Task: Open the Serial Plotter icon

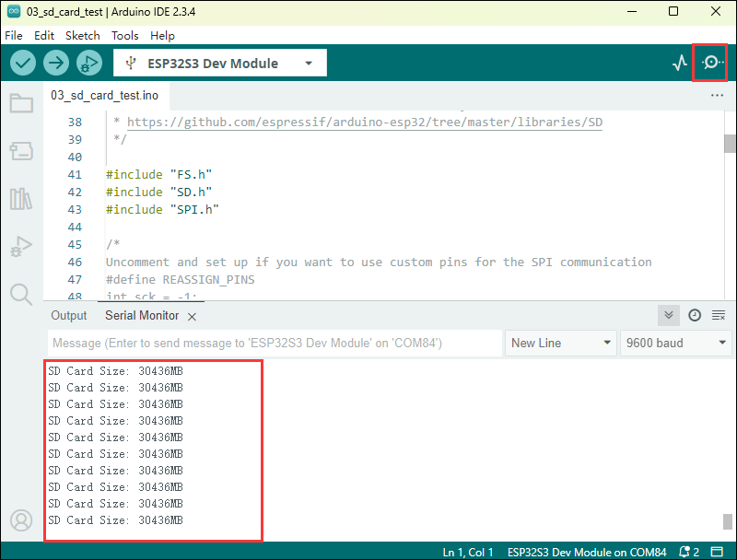Action: pyautogui.click(x=680, y=63)
